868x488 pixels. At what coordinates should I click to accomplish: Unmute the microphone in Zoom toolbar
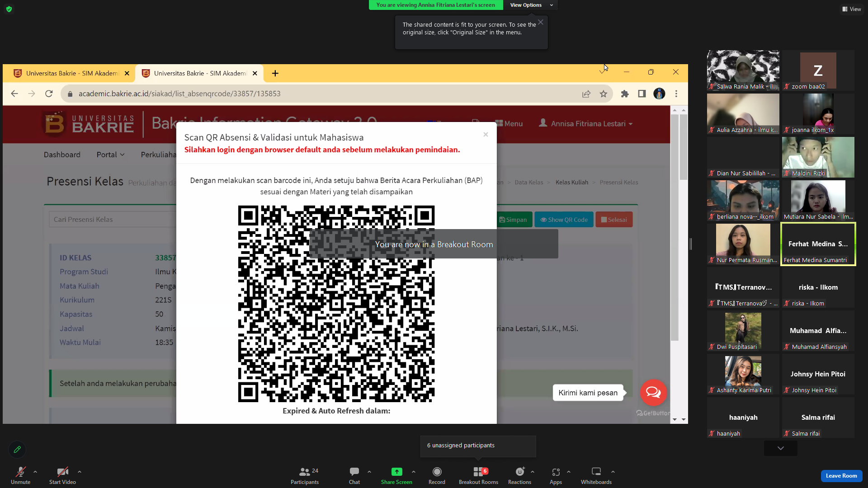tap(20, 475)
